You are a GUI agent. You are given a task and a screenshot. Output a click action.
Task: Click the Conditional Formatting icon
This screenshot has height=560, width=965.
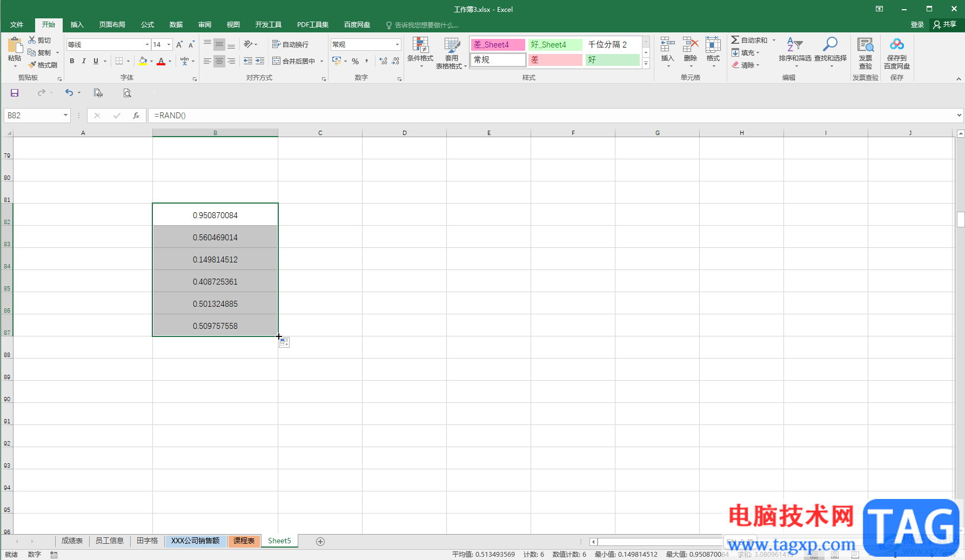click(420, 45)
